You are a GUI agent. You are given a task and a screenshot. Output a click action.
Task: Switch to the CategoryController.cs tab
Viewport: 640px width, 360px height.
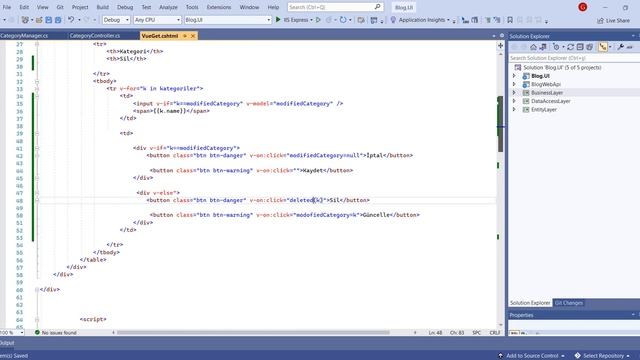(x=95, y=36)
